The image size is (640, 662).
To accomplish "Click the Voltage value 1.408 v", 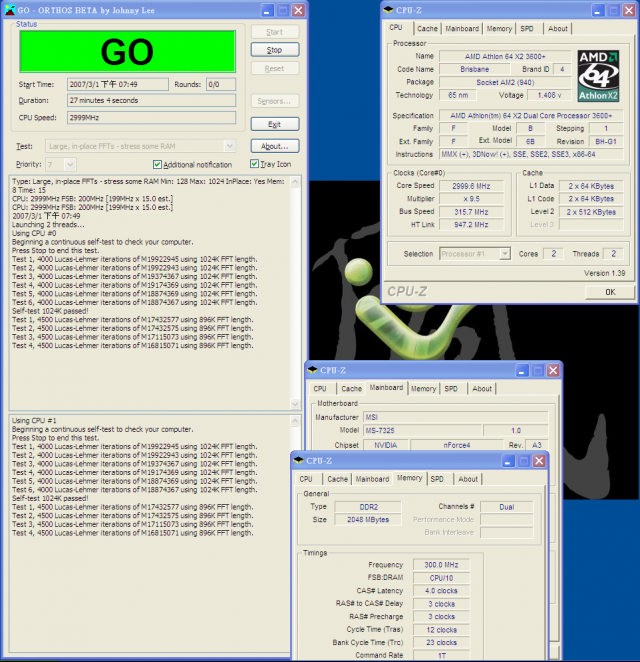I will pyautogui.click(x=549, y=95).
